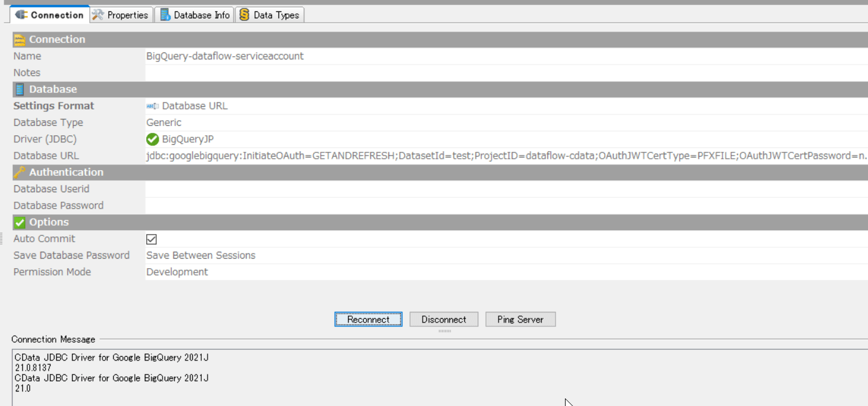Click the Name field BigQuery-dataflow-serviceaccount
This screenshot has width=868, height=406.
pos(506,56)
